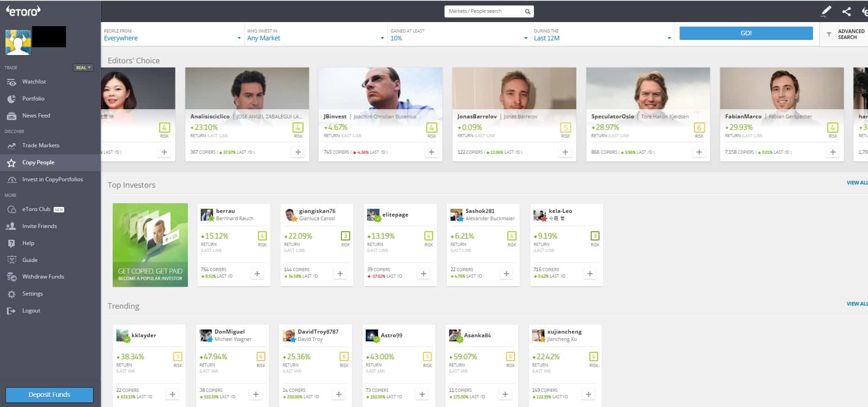
Task: Click the Deposit Funds button
Action: pos(49,395)
